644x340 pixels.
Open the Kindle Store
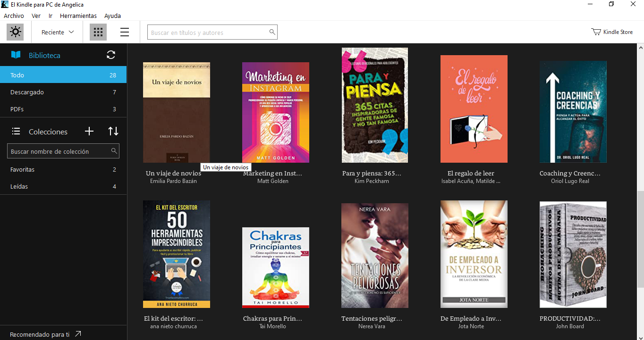point(612,32)
